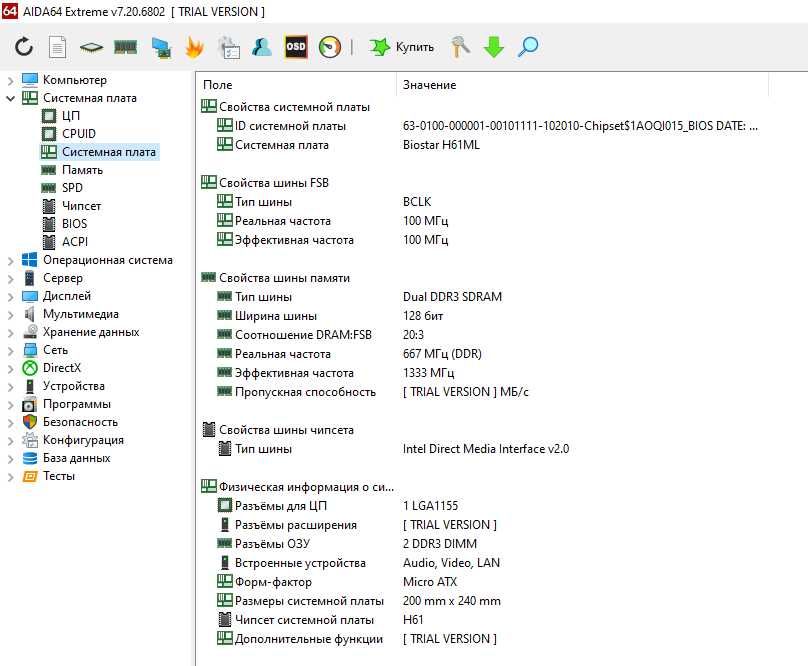Screen dimensions: 808x666
Task: Launch the system stability test flame icon
Action: click(x=194, y=47)
